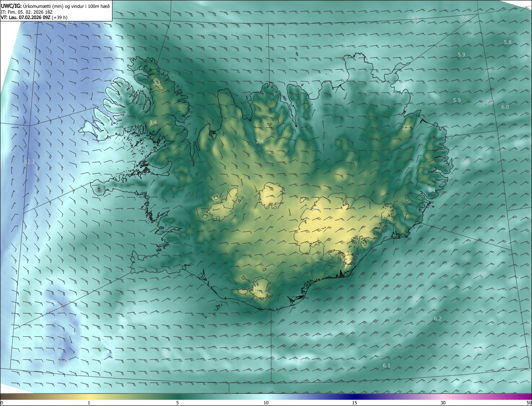Click the 12.2 value label
Image resolution: width=532 pixels, height=406 pixels.
tap(30, 161)
